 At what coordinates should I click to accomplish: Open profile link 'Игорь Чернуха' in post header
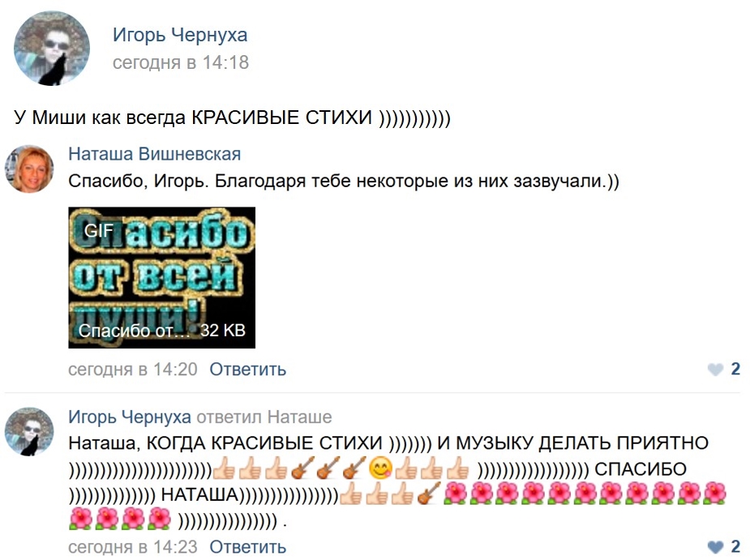click(180, 35)
